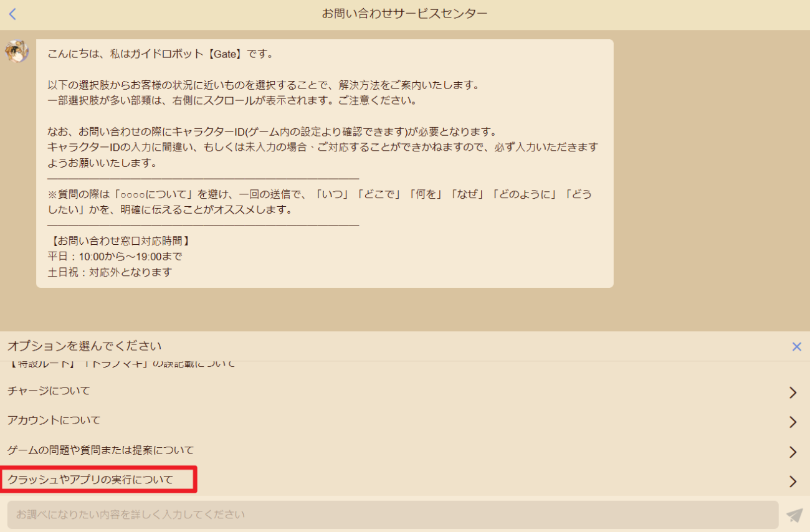Image resolution: width=810 pixels, height=532 pixels.
Task: Click the 土日祝：対応外となります line
Action: 109,272
